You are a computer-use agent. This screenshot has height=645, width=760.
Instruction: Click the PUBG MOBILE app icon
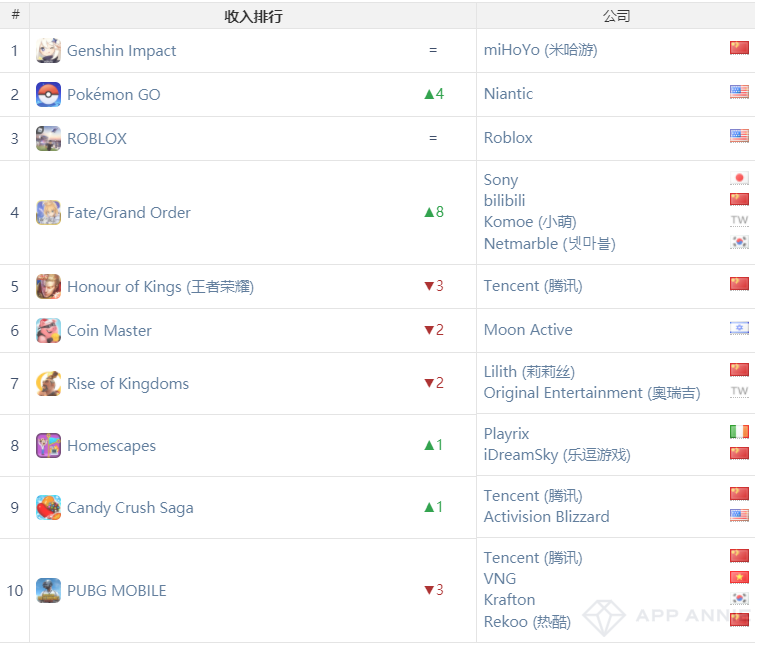(x=48, y=590)
